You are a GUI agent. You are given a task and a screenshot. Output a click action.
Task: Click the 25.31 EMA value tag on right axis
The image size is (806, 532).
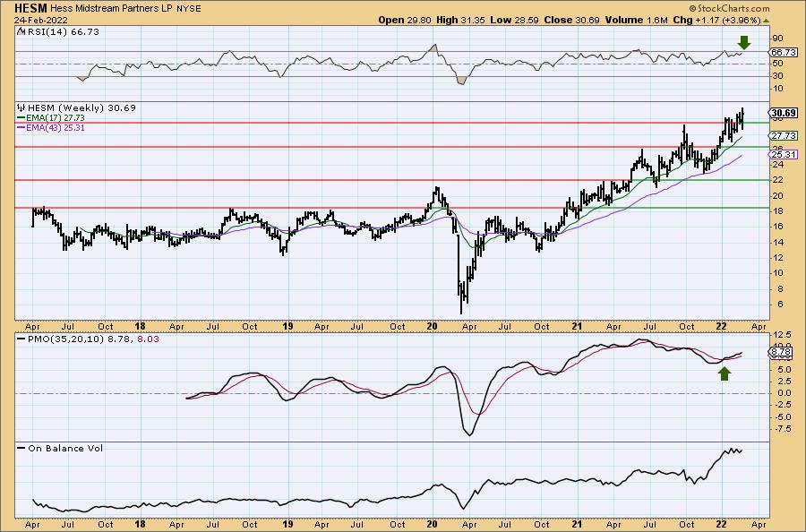(x=784, y=154)
